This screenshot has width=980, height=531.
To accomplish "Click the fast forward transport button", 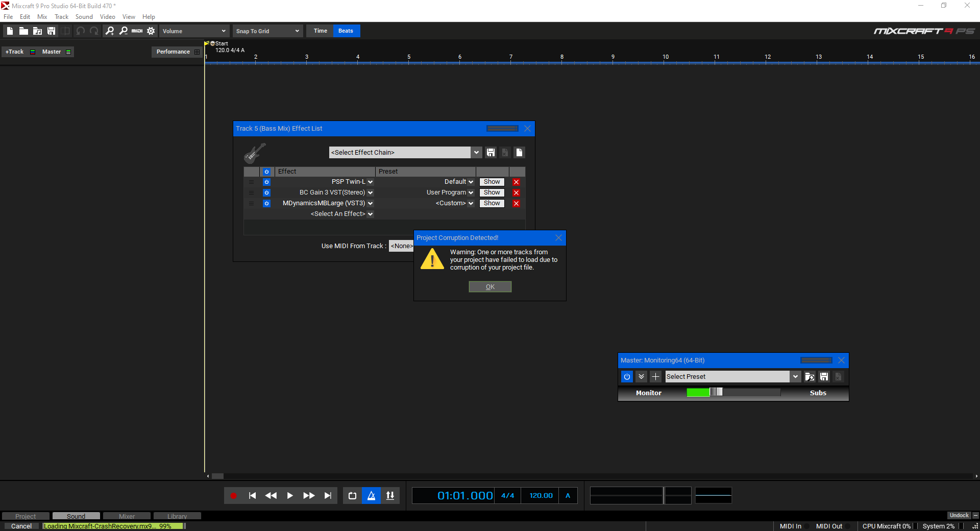I will tap(309, 496).
